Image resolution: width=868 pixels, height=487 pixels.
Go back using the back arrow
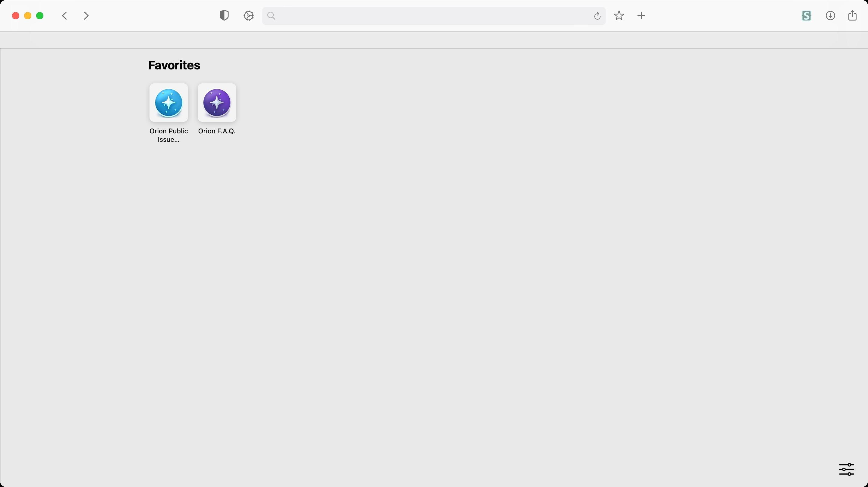tap(65, 16)
